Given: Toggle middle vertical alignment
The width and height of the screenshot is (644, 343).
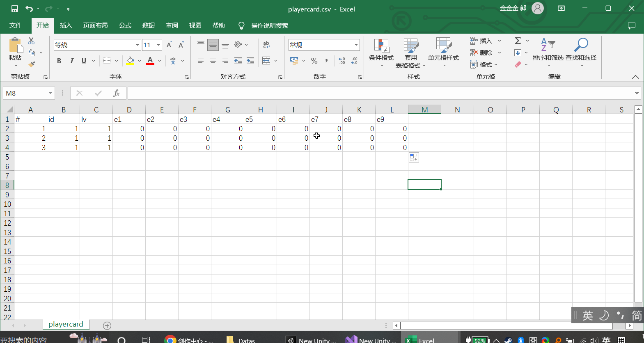Looking at the screenshot, I should 213,45.
